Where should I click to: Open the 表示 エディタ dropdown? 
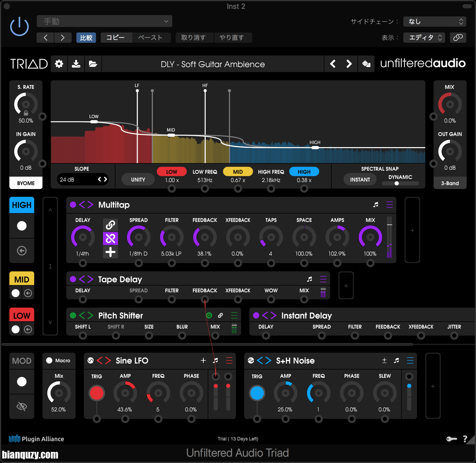pyautogui.click(x=425, y=37)
